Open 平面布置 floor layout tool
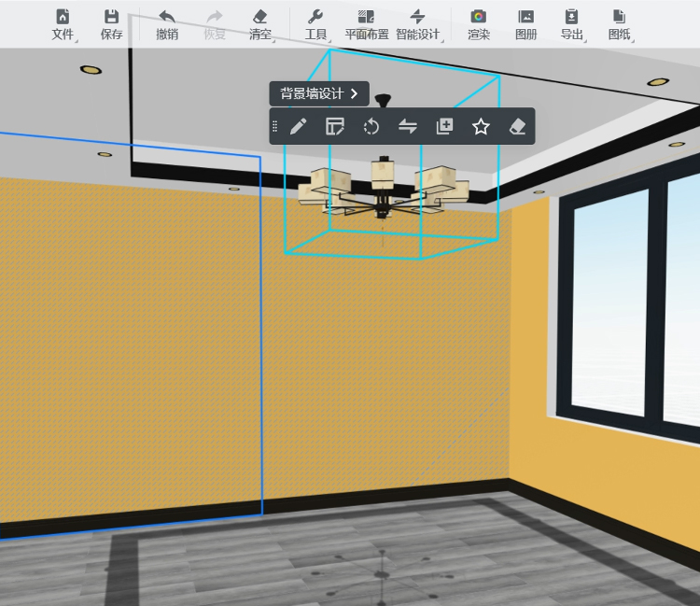This screenshot has width=700, height=606. coord(367,25)
